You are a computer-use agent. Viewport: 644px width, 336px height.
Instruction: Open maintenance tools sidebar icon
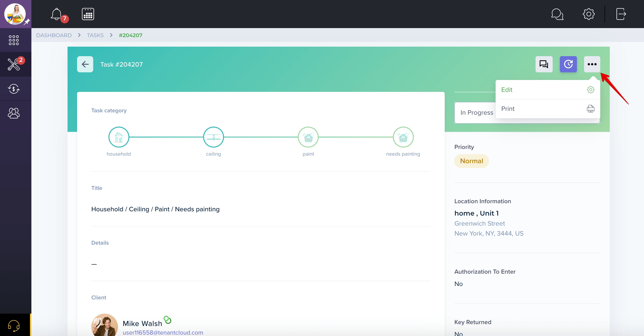click(14, 64)
